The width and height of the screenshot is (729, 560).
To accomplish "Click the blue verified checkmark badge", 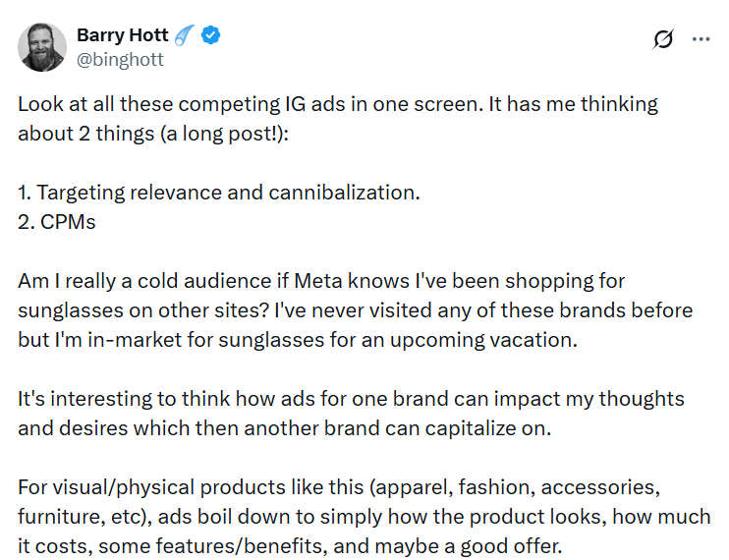I will pyautogui.click(x=211, y=36).
